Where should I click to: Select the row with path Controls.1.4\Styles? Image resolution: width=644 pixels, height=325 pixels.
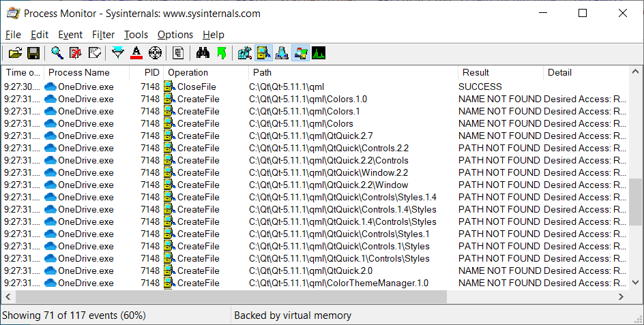coord(315,209)
